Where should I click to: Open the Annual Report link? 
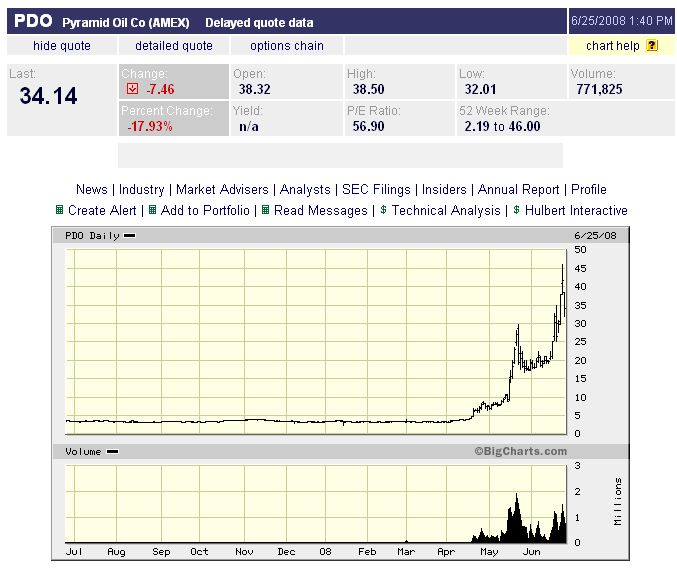518,189
